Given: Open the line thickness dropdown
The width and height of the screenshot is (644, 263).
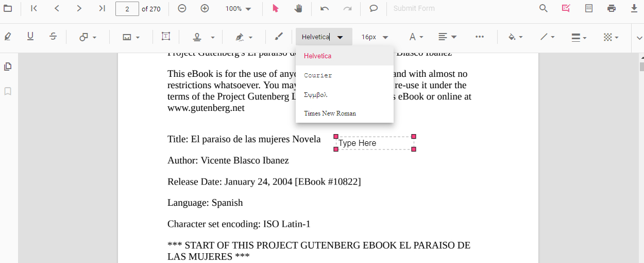Looking at the screenshot, I should click(x=579, y=37).
